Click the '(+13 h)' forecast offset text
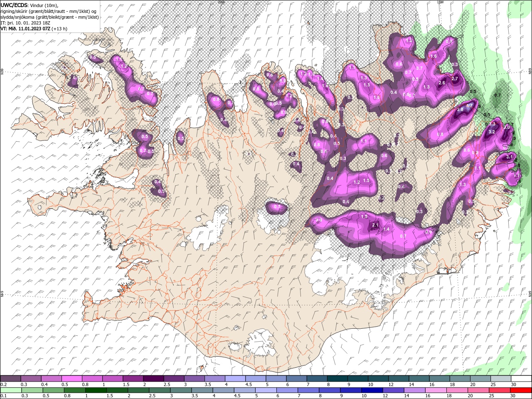The width and height of the screenshot is (532, 399). (60, 29)
